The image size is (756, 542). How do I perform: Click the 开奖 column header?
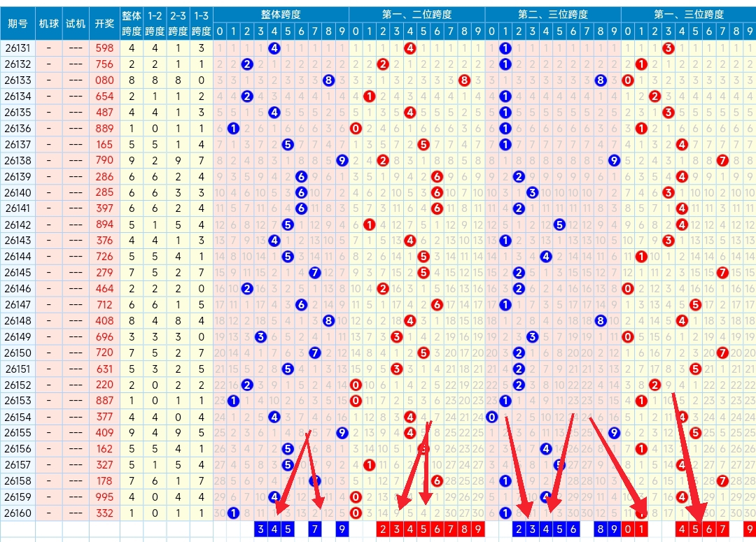[x=104, y=24]
